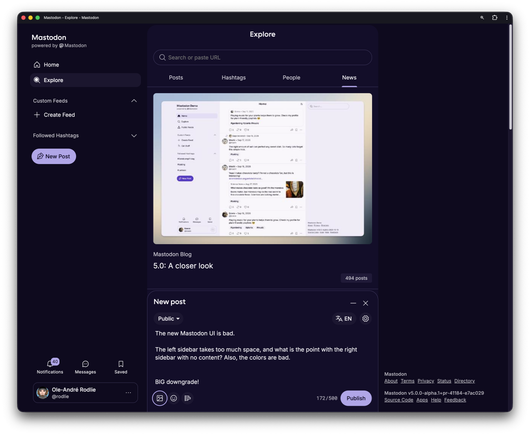Click the Create Feed label

[x=59, y=115]
